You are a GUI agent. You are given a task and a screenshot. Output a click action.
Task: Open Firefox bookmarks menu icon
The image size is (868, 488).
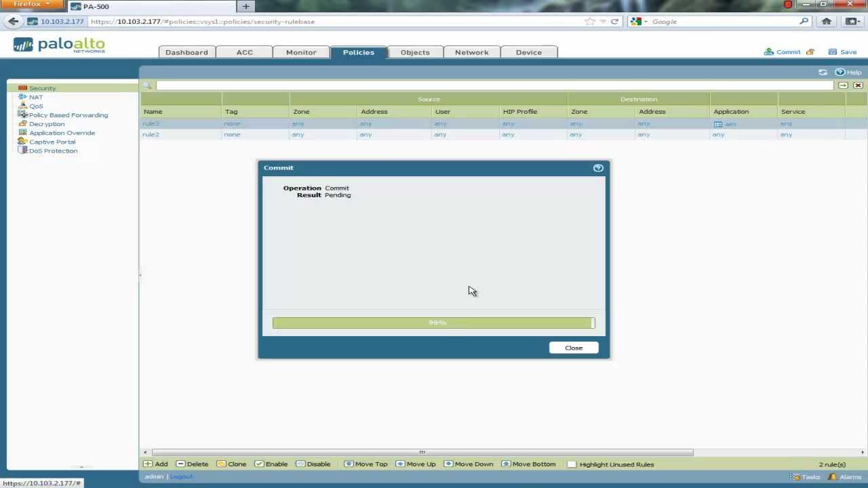tap(852, 21)
